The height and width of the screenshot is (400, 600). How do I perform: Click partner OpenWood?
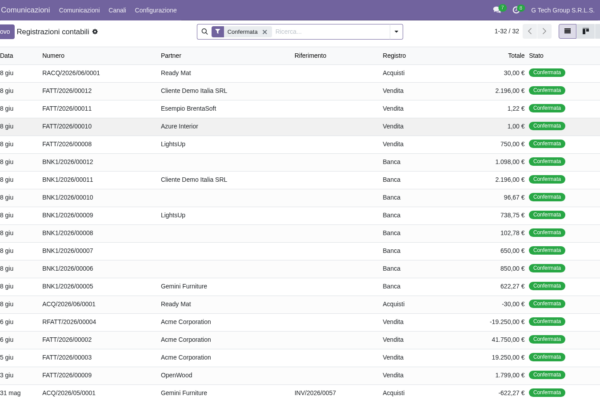[176, 376]
